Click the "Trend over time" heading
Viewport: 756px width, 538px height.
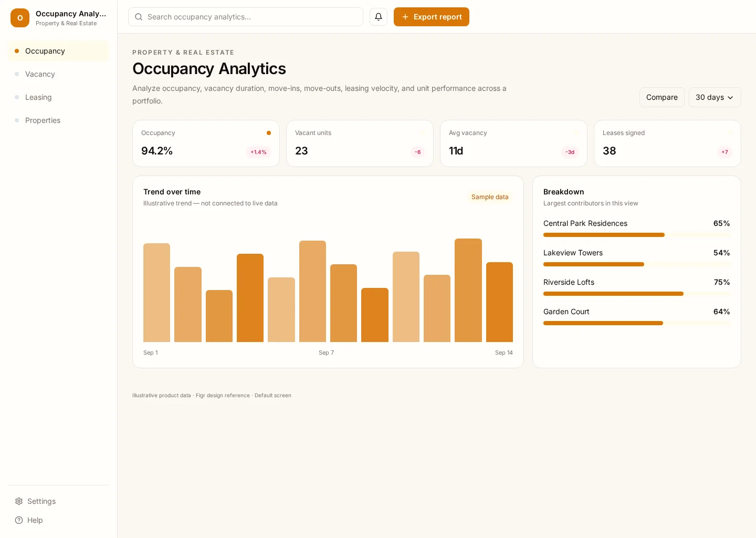[x=172, y=192]
